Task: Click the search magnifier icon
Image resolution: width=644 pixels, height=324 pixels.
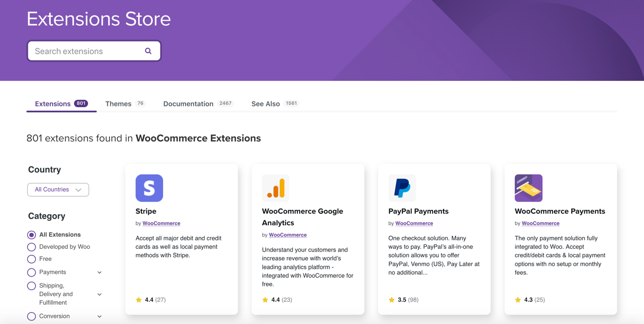Action: pyautogui.click(x=148, y=51)
